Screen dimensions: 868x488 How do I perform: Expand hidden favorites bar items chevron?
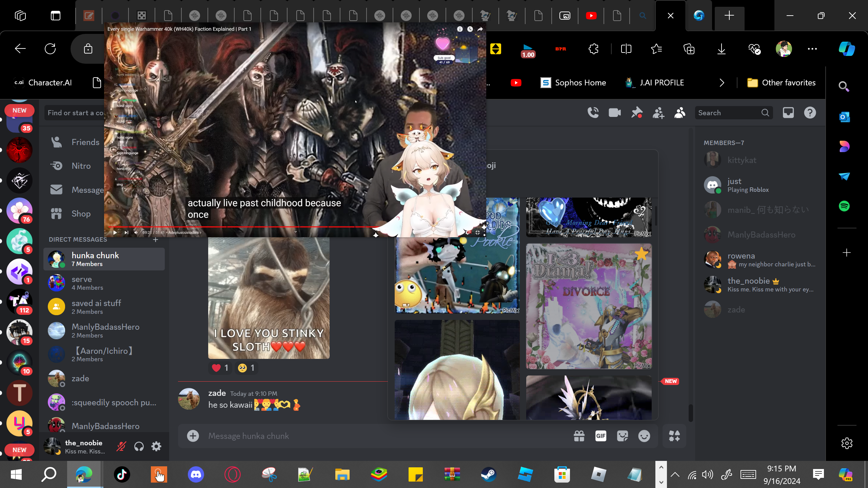[x=722, y=83]
